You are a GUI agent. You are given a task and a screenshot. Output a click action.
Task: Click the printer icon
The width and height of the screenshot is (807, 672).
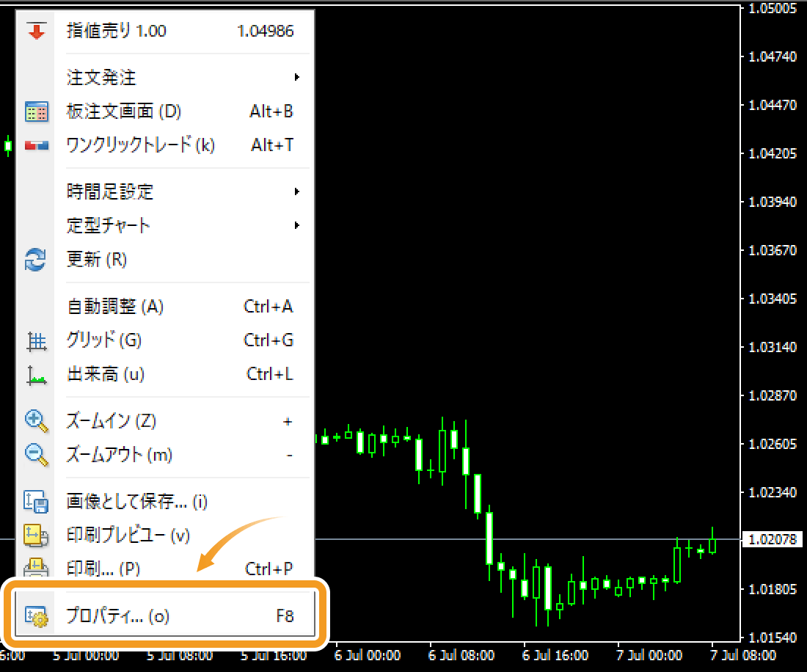pyautogui.click(x=36, y=568)
